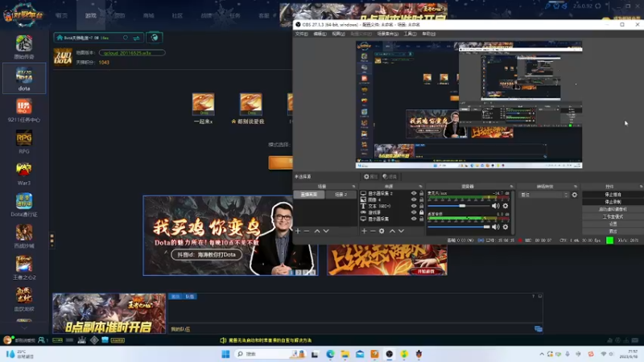Toggle visibility of 显示器采集 2 source
Screen dimensions: 644x362
pos(414,193)
